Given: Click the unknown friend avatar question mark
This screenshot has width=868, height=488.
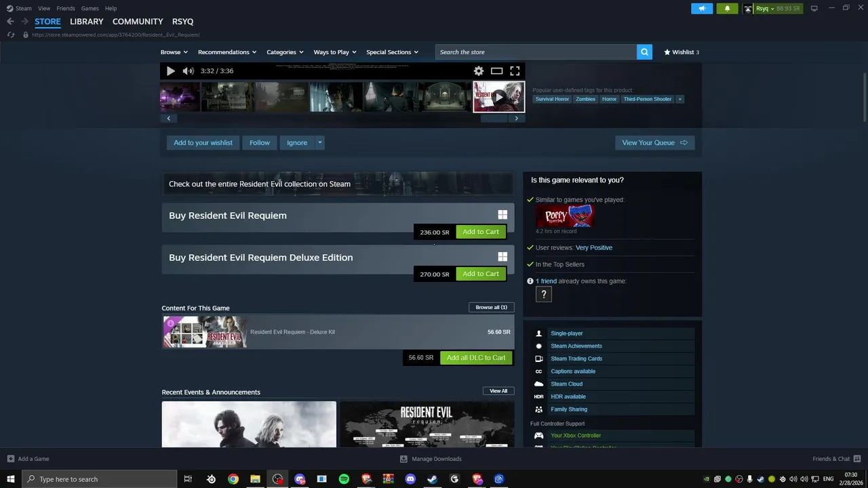Looking at the screenshot, I should [543, 294].
